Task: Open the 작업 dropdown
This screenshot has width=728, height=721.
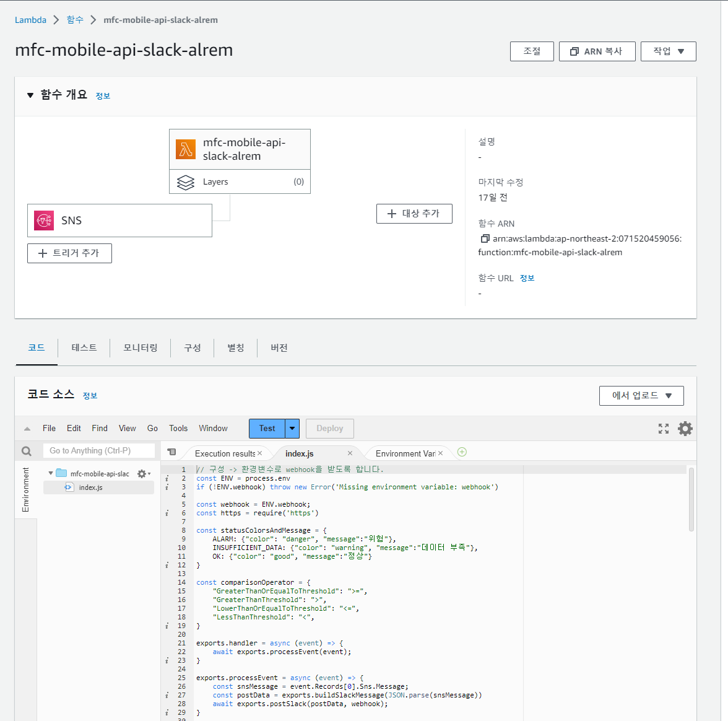Action: coord(668,51)
